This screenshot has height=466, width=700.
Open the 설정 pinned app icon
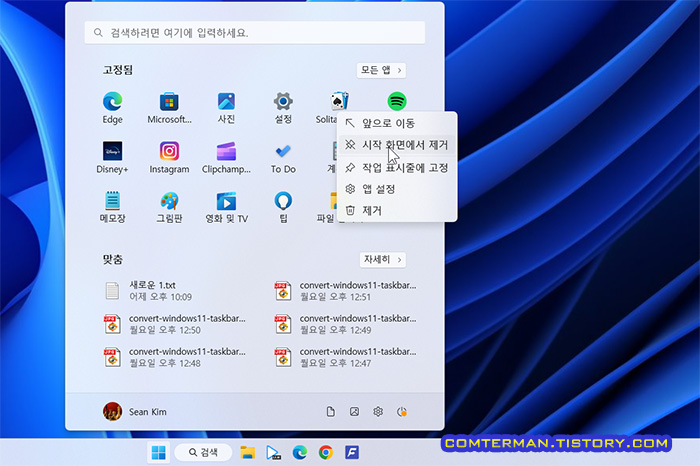coord(283,108)
